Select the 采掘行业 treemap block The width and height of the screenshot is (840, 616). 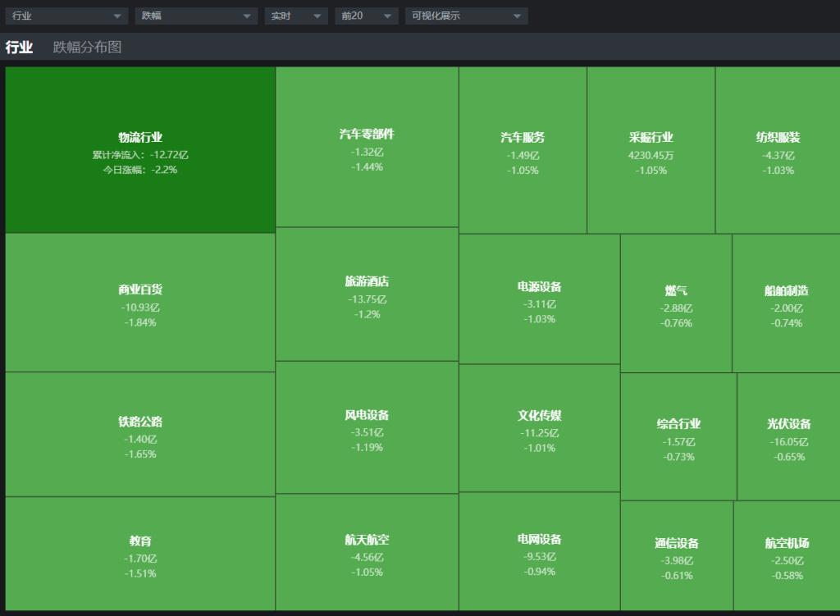(651, 150)
